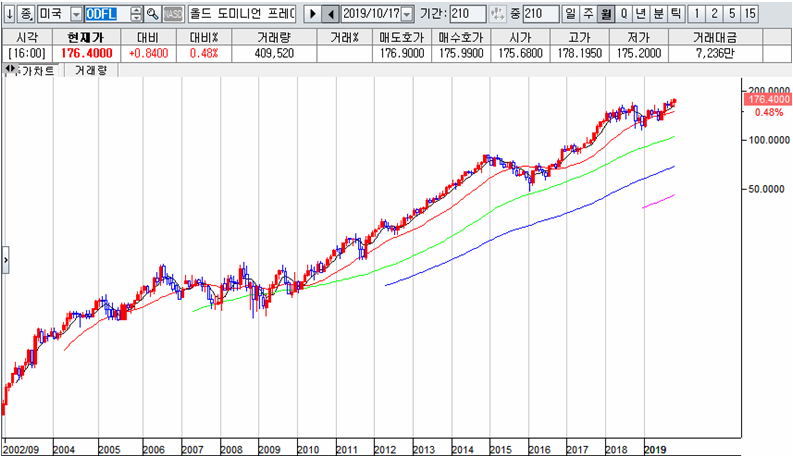
Task: Click the current price value 176.4000
Action: click(x=86, y=54)
